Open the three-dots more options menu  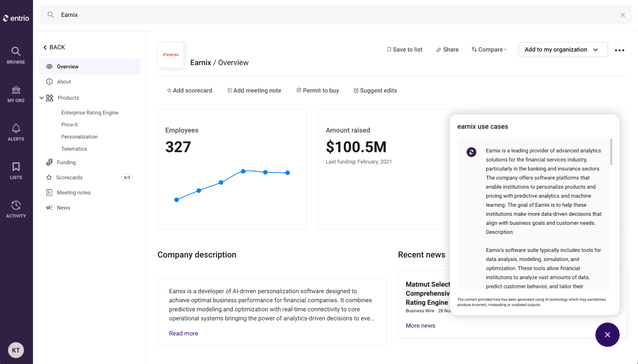619,50
